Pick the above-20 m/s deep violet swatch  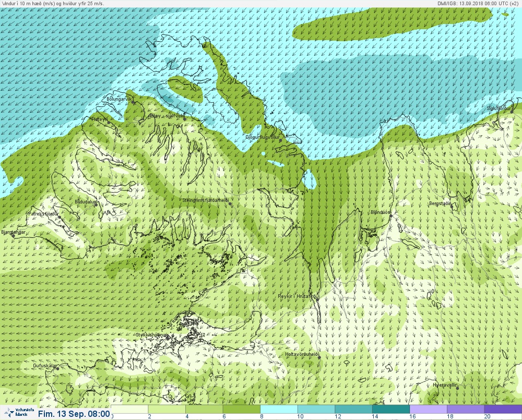503,409
